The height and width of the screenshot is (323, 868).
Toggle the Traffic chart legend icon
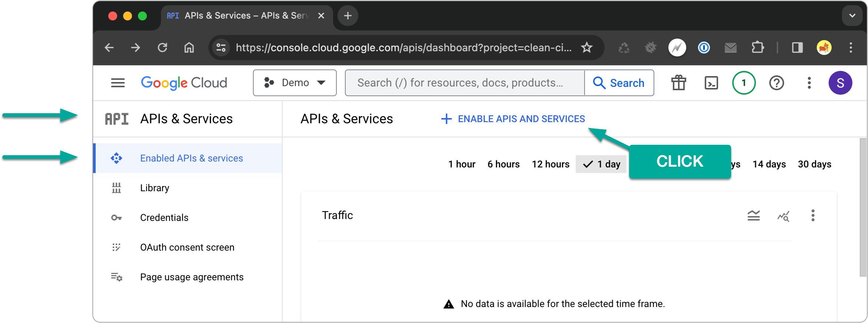tap(753, 215)
